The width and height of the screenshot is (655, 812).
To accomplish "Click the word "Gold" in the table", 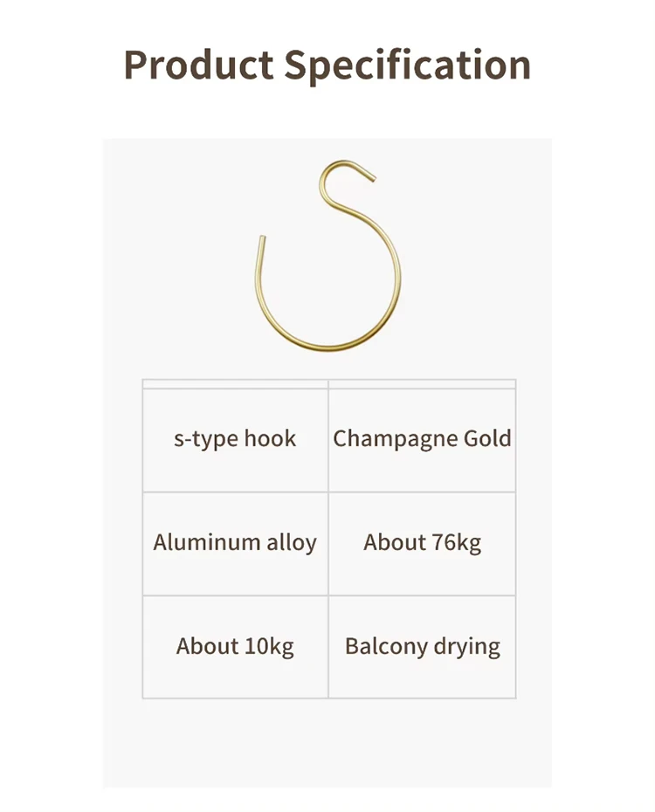I will click(487, 438).
